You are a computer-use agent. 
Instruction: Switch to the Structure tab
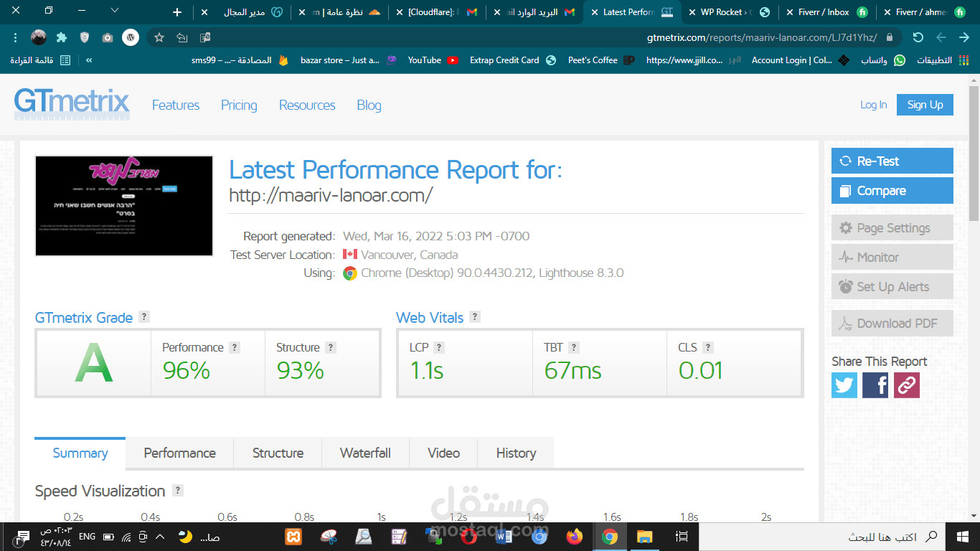point(278,453)
